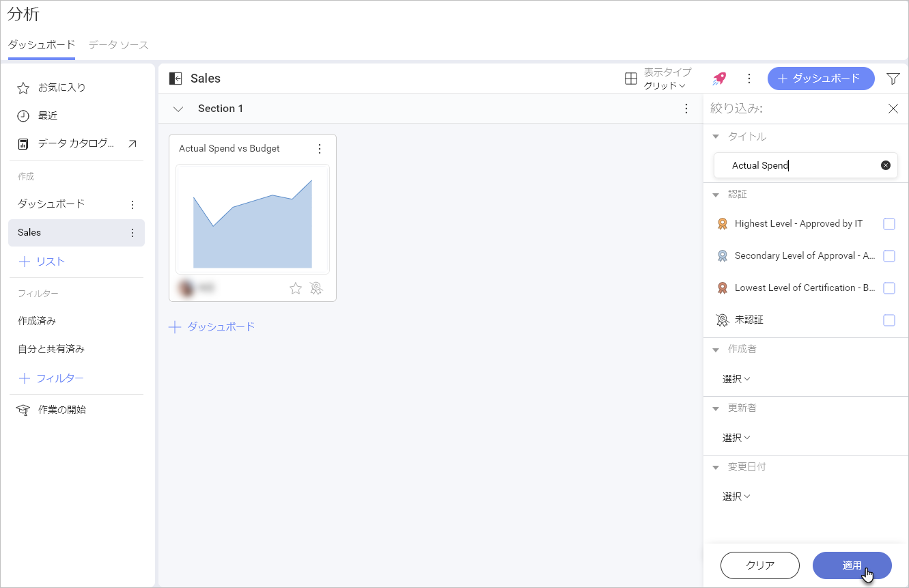
Task: Open the Sales header three-dot menu
Action: tap(749, 79)
